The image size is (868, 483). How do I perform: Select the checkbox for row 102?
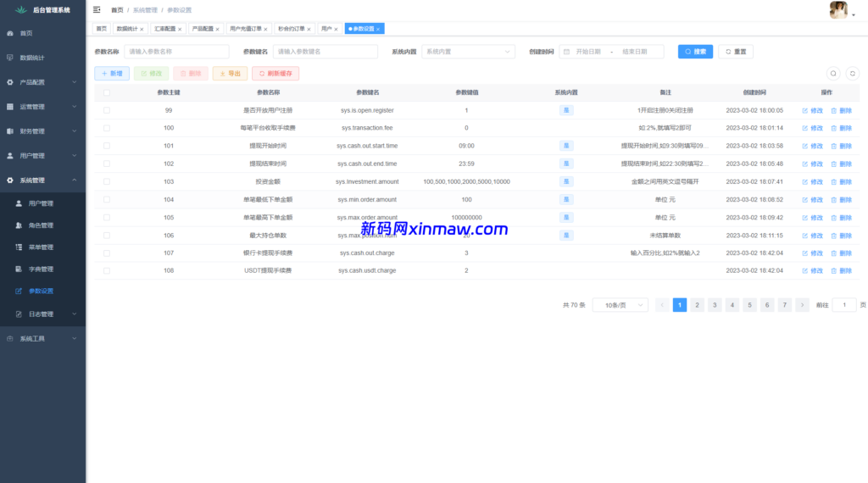(x=107, y=164)
